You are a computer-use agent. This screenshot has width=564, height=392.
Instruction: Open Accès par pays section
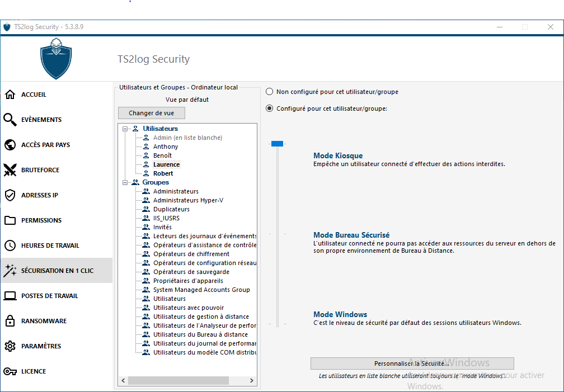[x=57, y=145]
